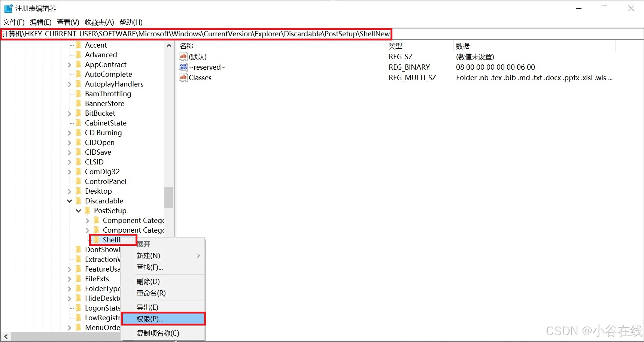Click the CabinetState folder icon
This screenshot has height=342, width=644.
[x=79, y=123]
